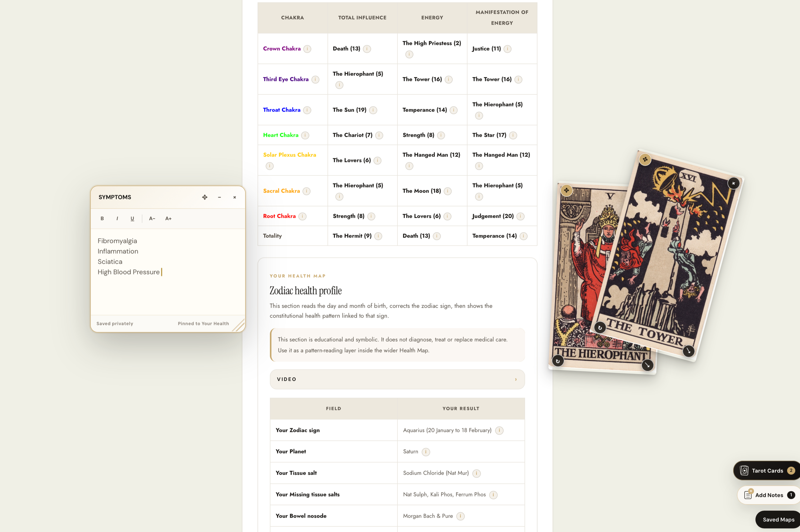Close The Tower tarot card

pos(733,183)
